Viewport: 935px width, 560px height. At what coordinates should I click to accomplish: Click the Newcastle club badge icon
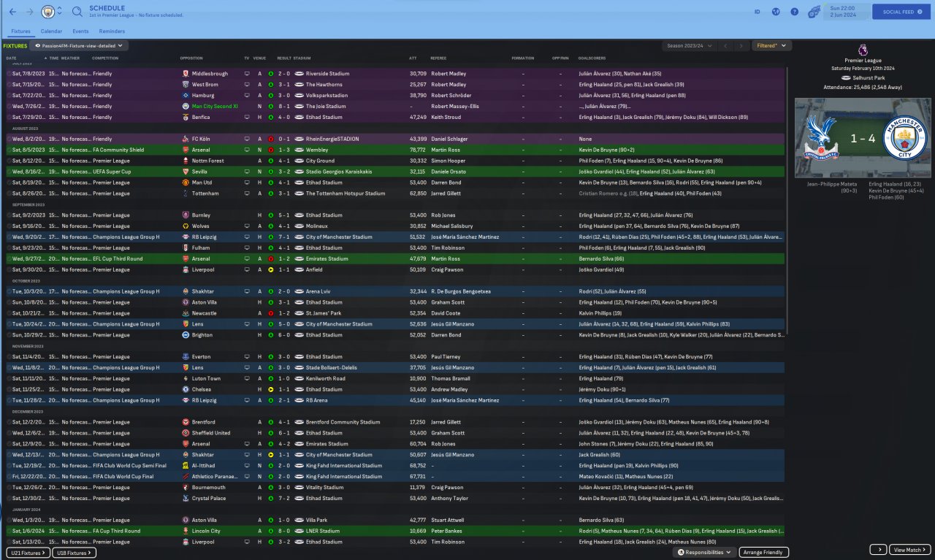coord(186,313)
